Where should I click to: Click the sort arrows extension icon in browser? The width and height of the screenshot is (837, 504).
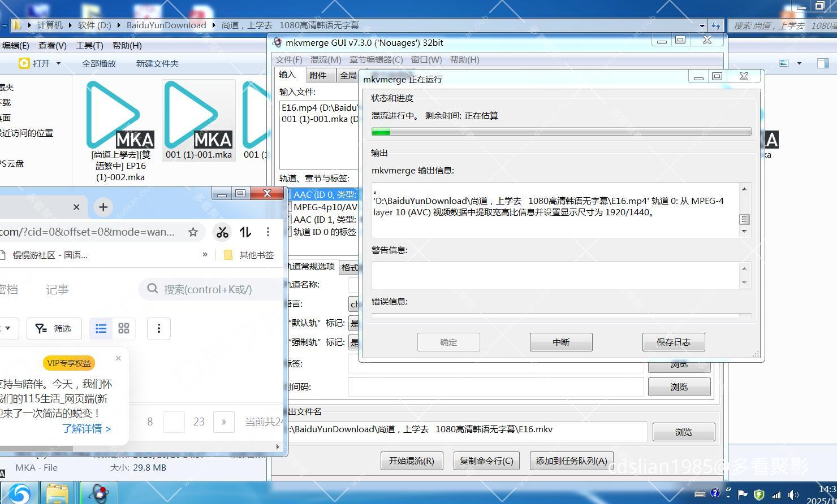pyautogui.click(x=244, y=232)
